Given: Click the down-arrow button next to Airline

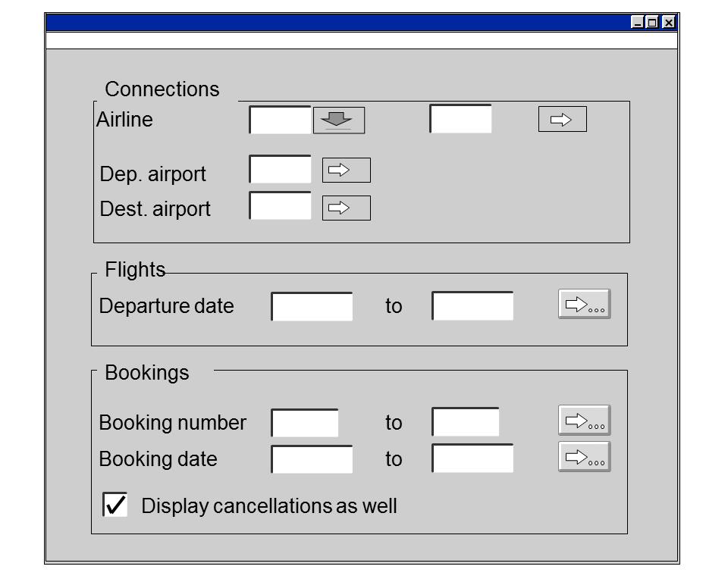Looking at the screenshot, I should (339, 120).
